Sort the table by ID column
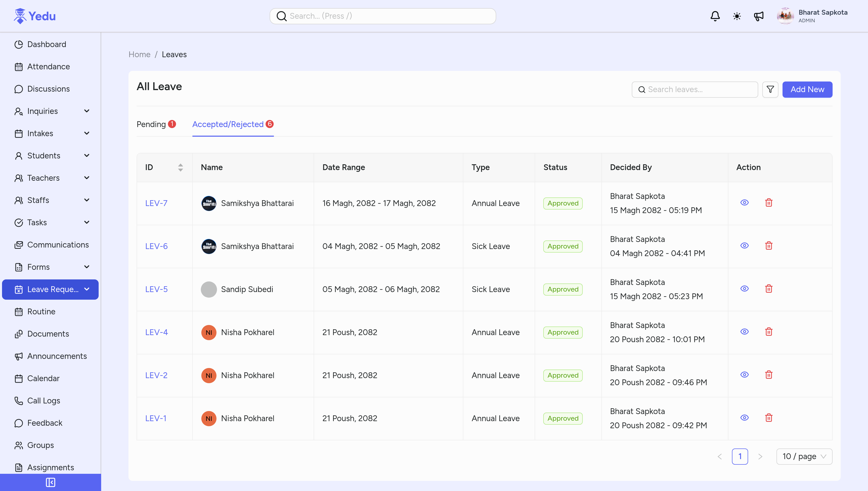The width and height of the screenshot is (868, 491). [181, 167]
